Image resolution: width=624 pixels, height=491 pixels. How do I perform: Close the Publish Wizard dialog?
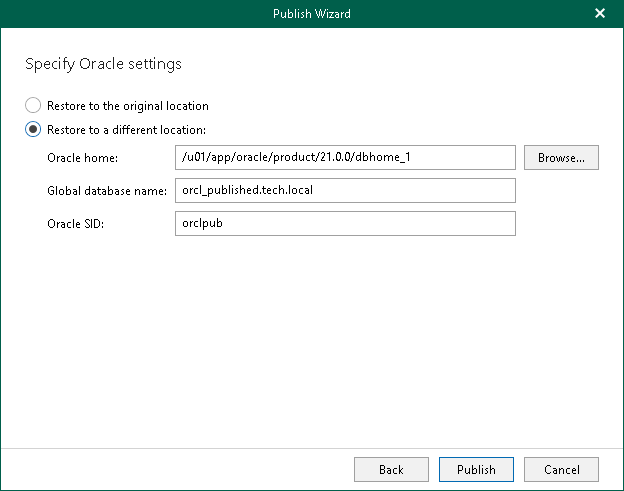coord(600,13)
